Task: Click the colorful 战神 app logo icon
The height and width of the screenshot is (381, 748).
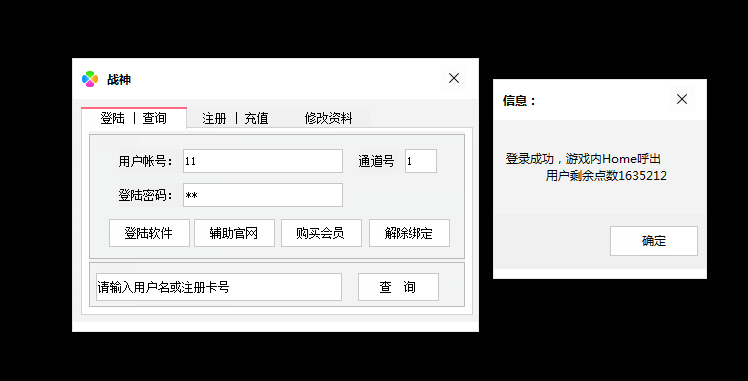Action: pos(90,79)
